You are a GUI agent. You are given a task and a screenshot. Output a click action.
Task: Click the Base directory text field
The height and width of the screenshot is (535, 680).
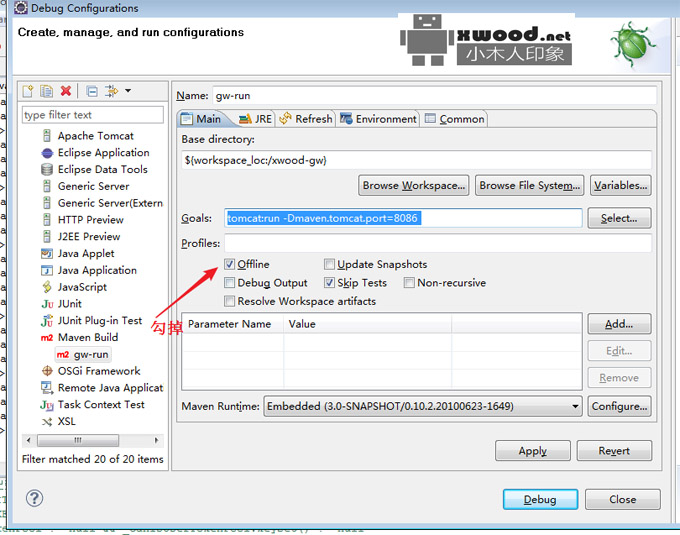tap(416, 160)
